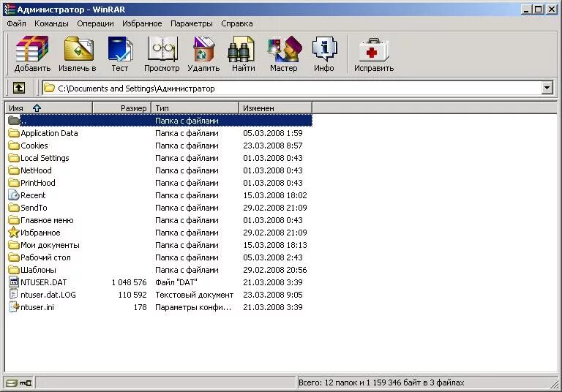
Task: Expand the address path dropdown arrow
Action: click(x=547, y=88)
